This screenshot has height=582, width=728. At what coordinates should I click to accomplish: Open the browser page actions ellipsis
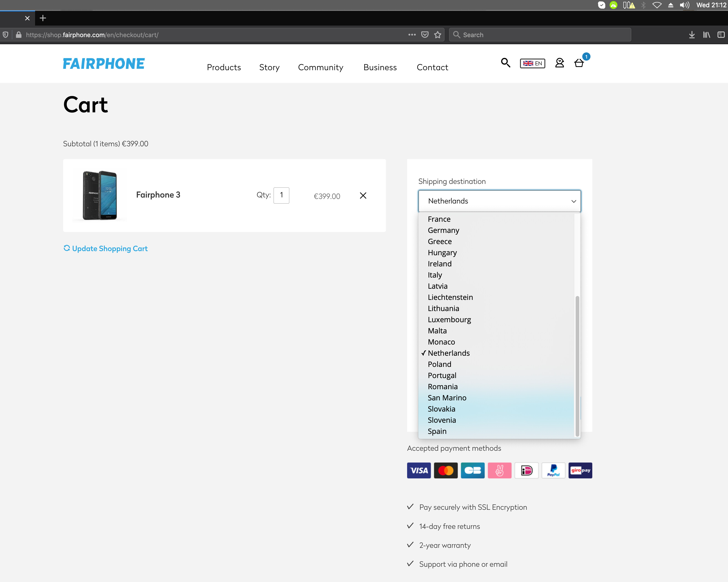pos(412,35)
